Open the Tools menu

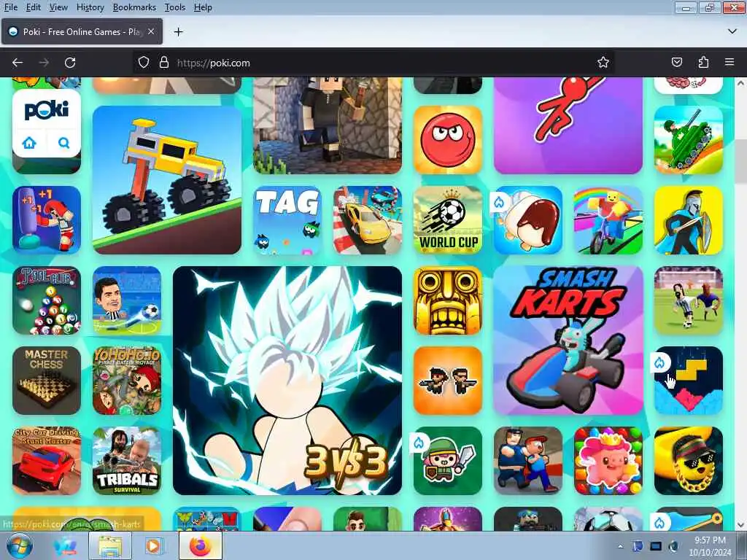175,7
